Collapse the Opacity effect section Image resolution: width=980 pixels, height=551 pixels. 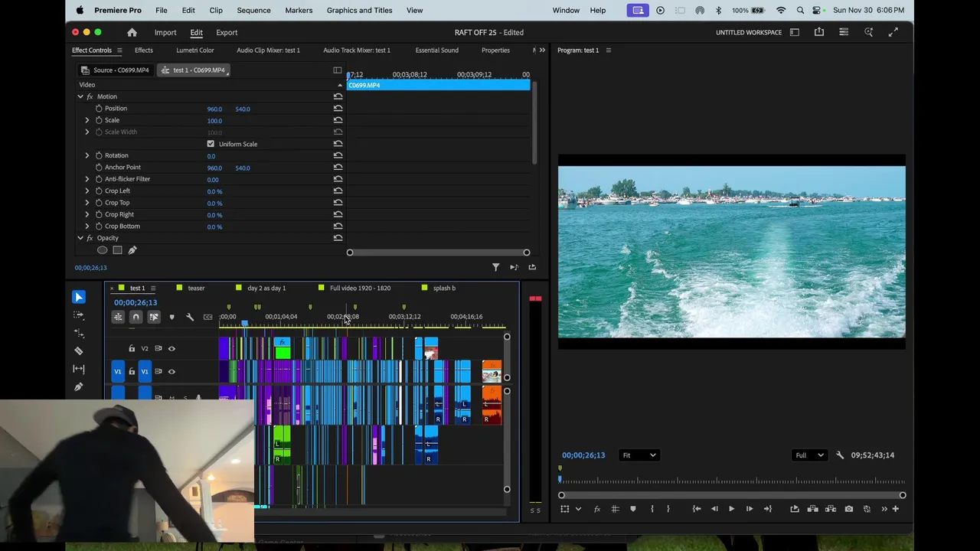pos(80,238)
